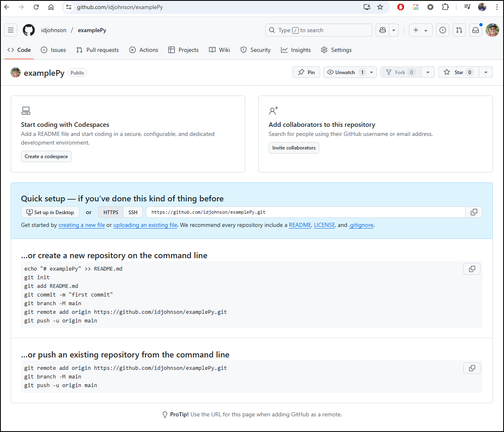Screen dimensions: 504x432
Task: Copy the repository URL to clipboard
Action: click(x=474, y=212)
